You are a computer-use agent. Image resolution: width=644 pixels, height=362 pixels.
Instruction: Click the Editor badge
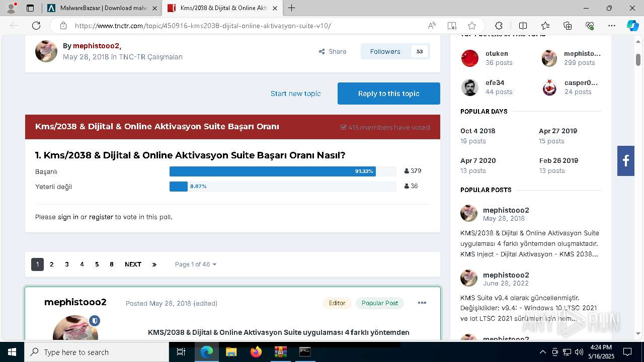coord(337,303)
